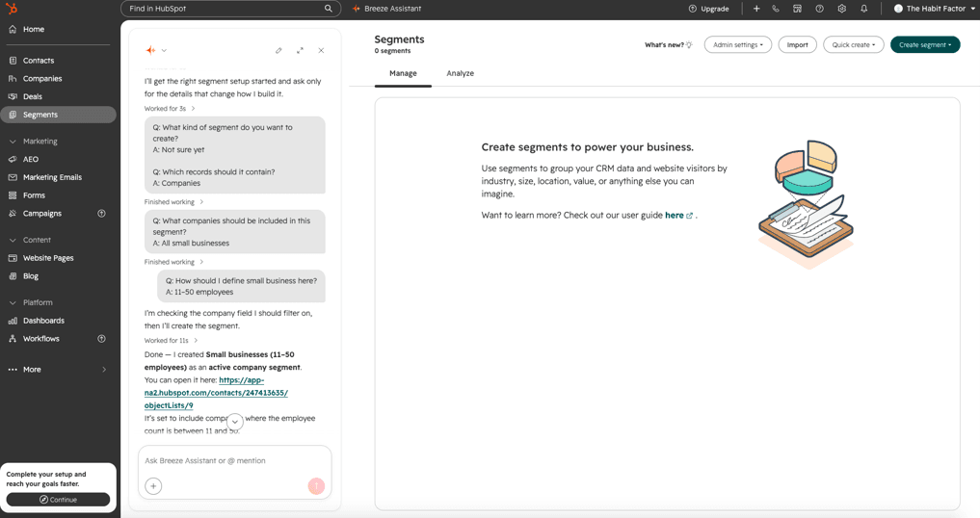Click the upgrade arrow beside Campaigns
The width and height of the screenshot is (980, 518).
tap(101, 214)
